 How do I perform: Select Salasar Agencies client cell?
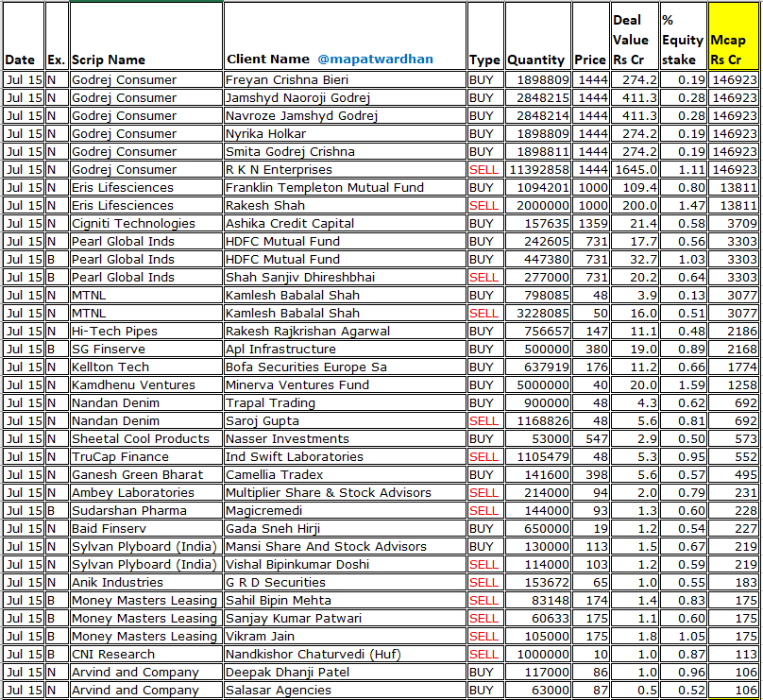pyautogui.click(x=345, y=691)
